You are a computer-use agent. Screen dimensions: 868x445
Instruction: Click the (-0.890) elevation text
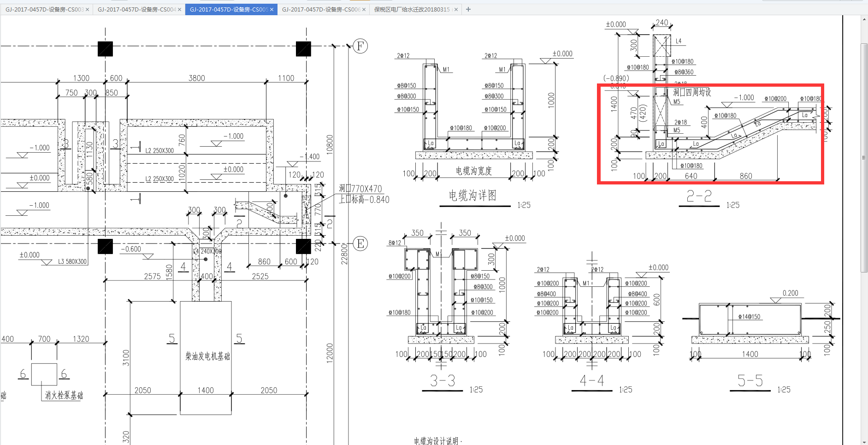coord(616,78)
